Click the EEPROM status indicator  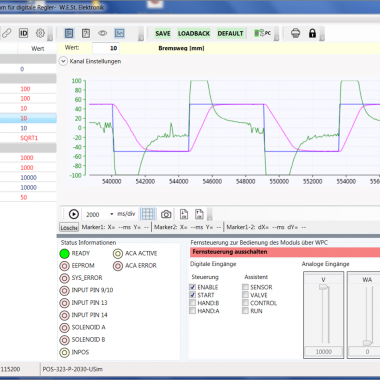(64, 266)
